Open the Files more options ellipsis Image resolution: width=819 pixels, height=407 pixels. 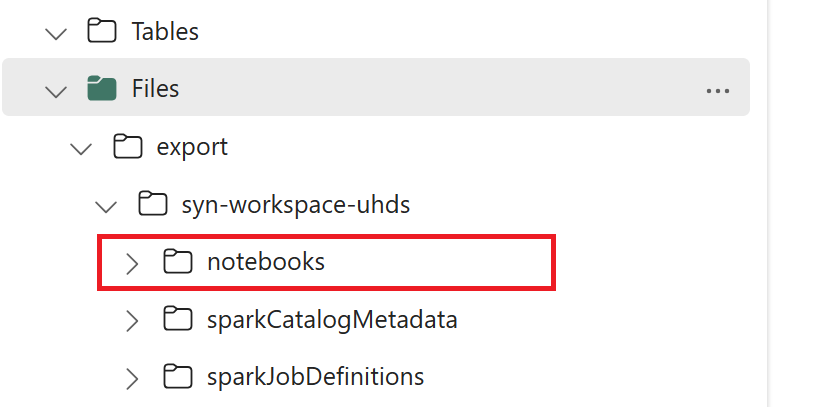tap(718, 91)
